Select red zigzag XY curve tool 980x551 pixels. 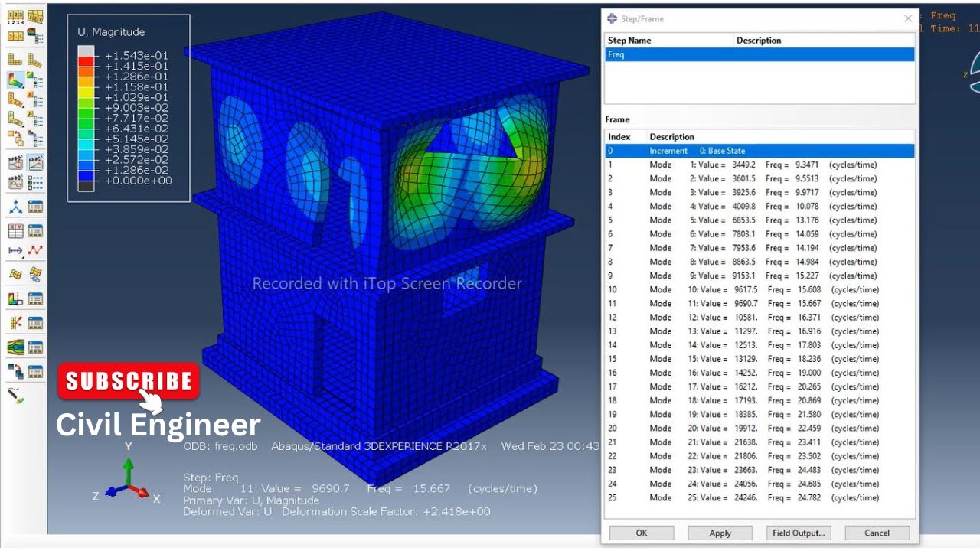(35, 251)
